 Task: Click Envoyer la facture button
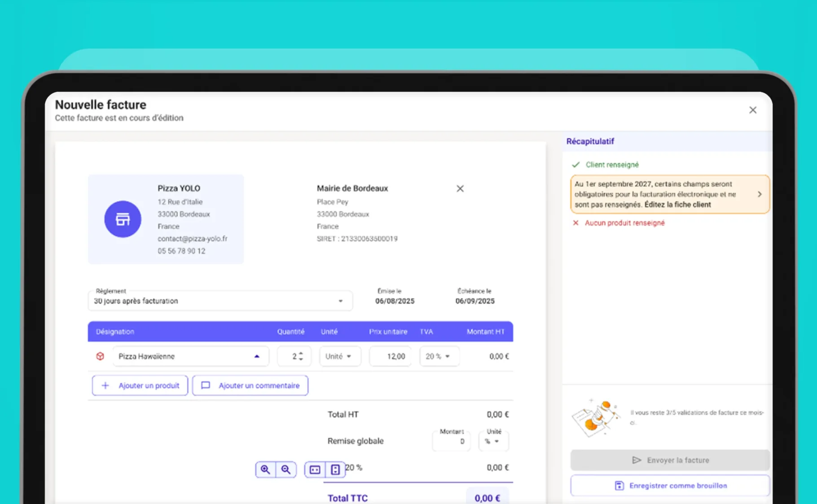click(670, 460)
